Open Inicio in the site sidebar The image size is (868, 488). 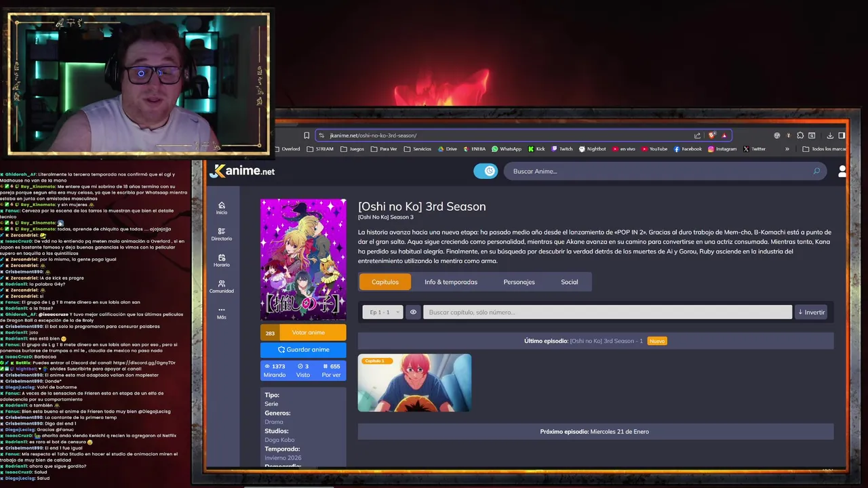click(x=222, y=208)
